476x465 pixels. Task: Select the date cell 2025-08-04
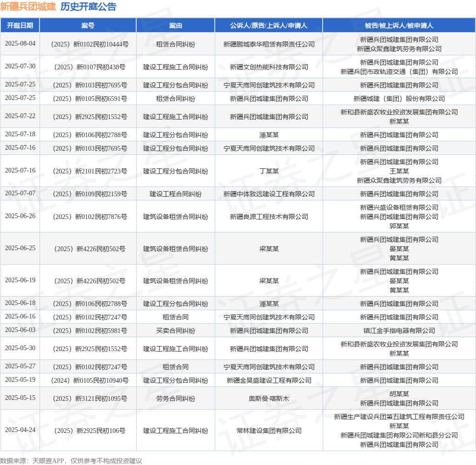[x=20, y=44]
